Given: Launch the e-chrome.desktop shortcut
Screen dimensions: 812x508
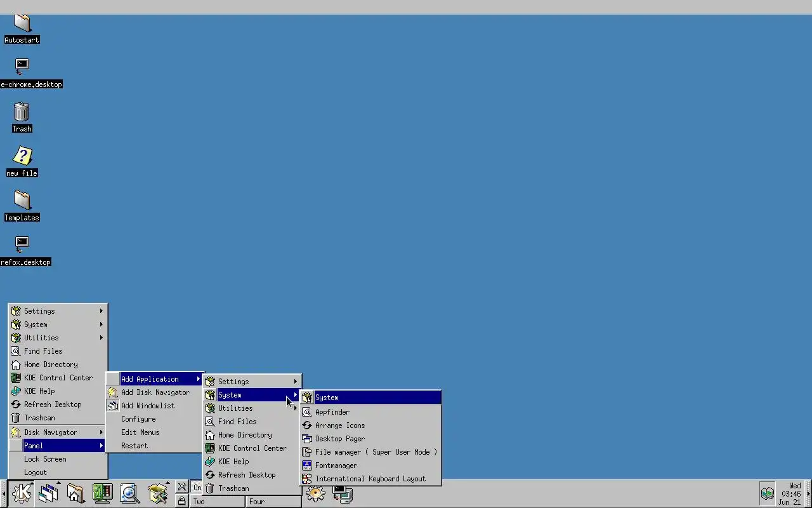Looking at the screenshot, I should point(30,74).
